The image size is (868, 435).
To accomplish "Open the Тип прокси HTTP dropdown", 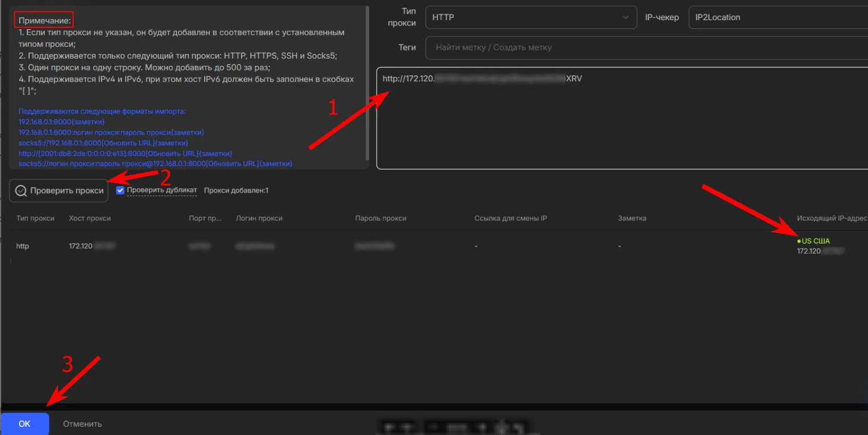I will point(530,18).
